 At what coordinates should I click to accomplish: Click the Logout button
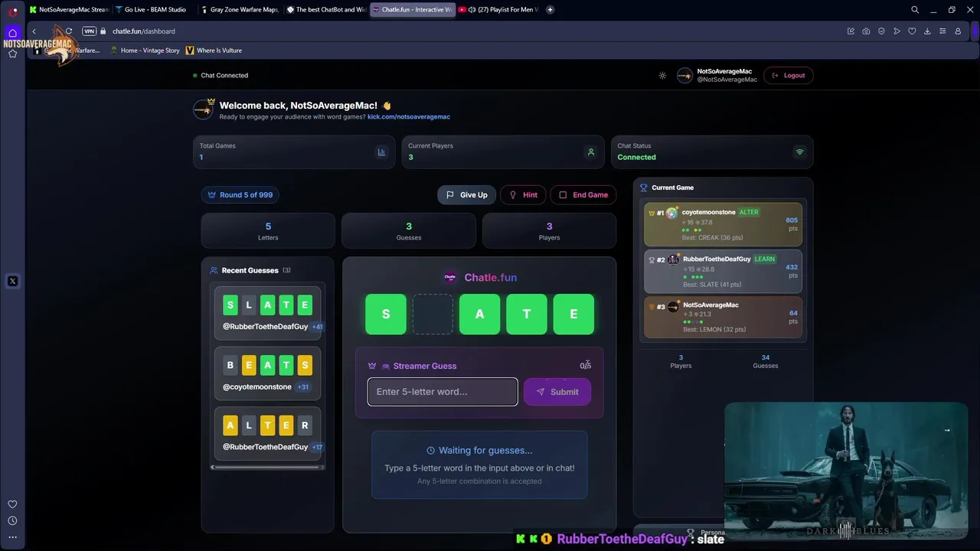click(789, 75)
